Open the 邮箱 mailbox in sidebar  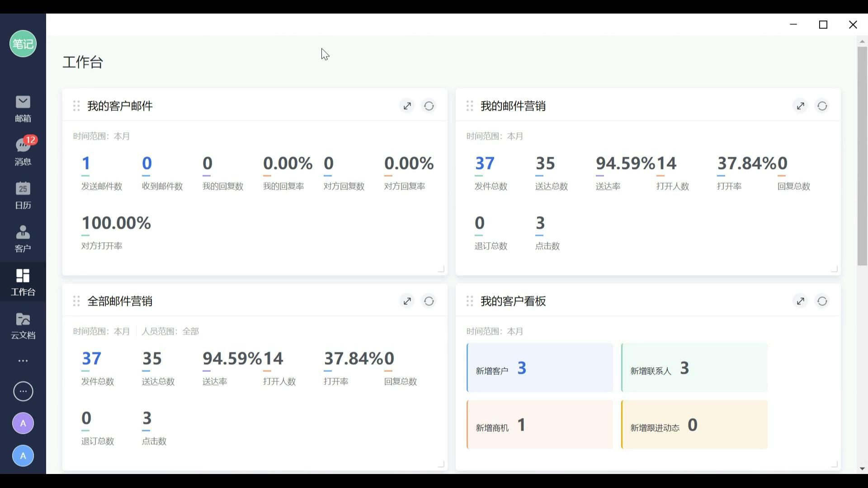click(x=23, y=109)
